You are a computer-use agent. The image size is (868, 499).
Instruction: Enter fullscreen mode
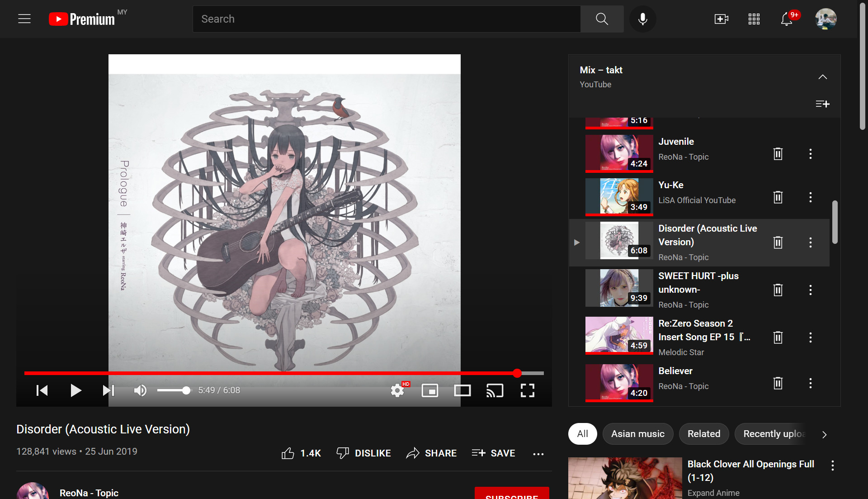pos(527,390)
